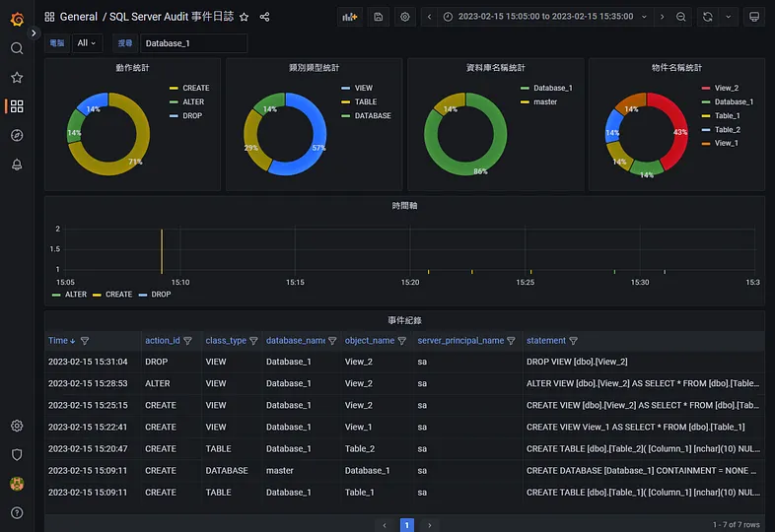Click the View_2 red legend color swatch

pyautogui.click(x=706, y=88)
